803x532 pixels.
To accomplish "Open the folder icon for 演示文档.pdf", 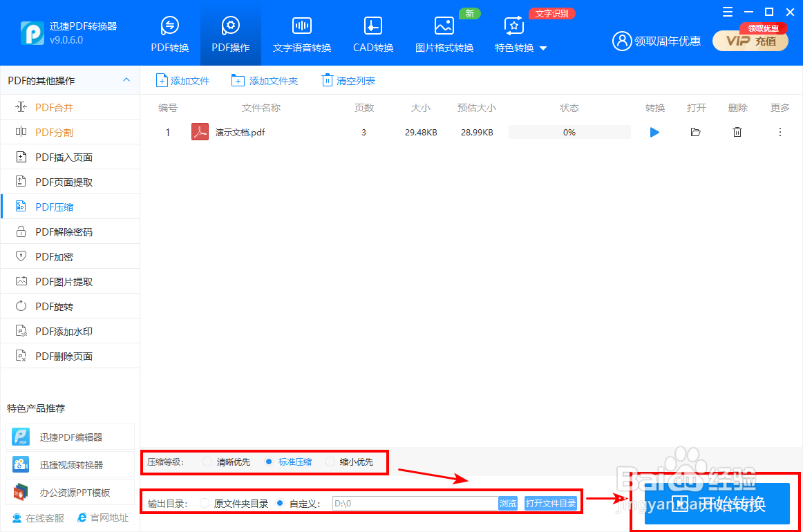I will (695, 132).
